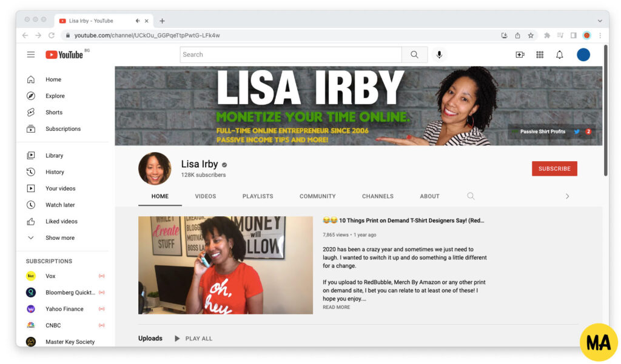
Task: Click the browser back arrow
Action: pos(25,35)
